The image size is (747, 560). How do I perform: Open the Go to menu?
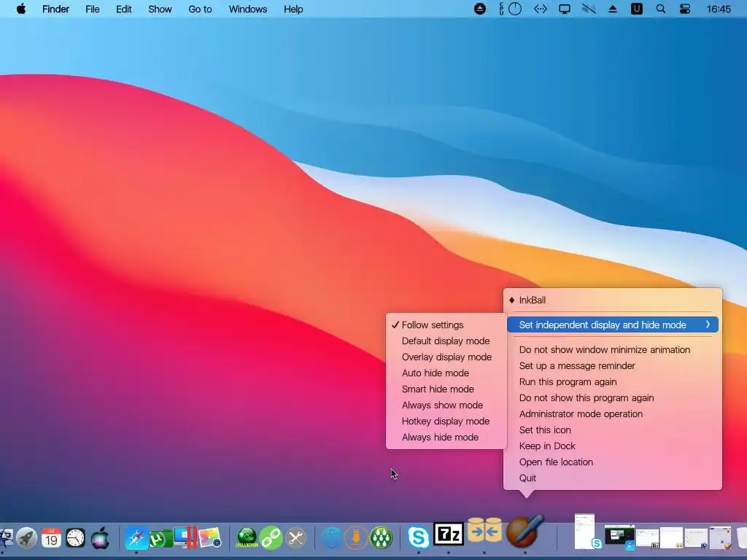[x=200, y=9]
